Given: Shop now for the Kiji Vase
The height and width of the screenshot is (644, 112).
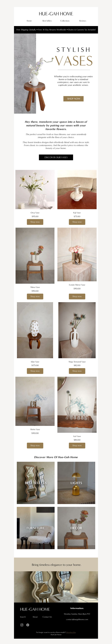Looking at the screenshot, I should click(77, 222).
